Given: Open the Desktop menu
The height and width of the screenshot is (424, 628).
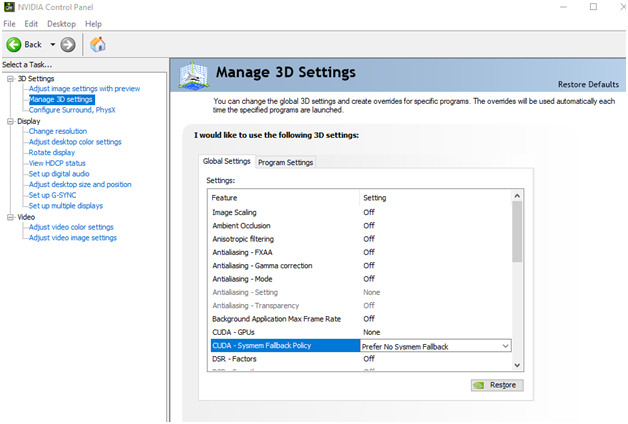Looking at the screenshot, I should coord(61,23).
